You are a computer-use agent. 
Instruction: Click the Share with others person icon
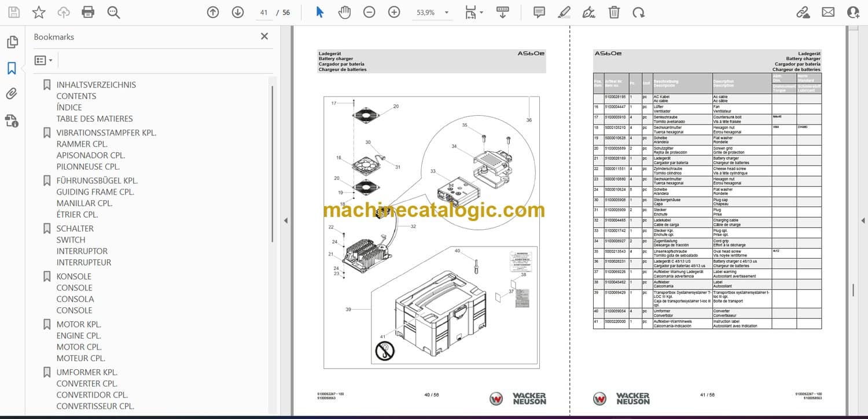pos(853,12)
